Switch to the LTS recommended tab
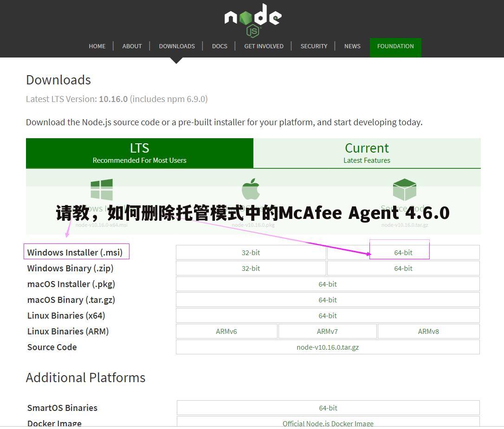504x429 pixels. [x=139, y=153]
